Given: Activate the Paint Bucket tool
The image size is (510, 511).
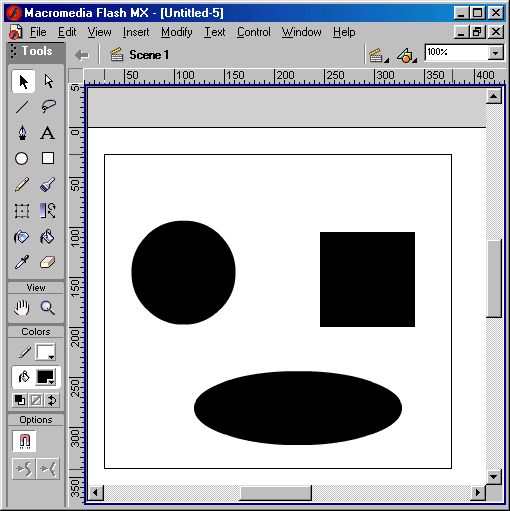Looking at the screenshot, I should 48,237.
